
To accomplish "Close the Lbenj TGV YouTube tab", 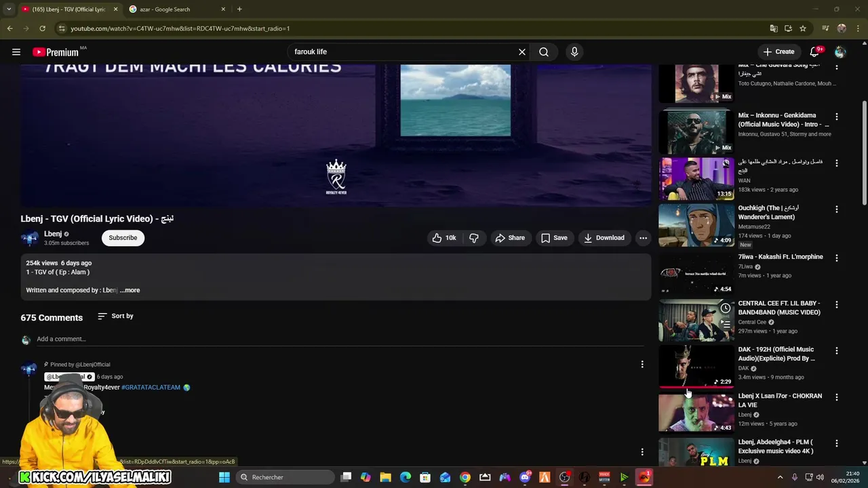I will (115, 9).
